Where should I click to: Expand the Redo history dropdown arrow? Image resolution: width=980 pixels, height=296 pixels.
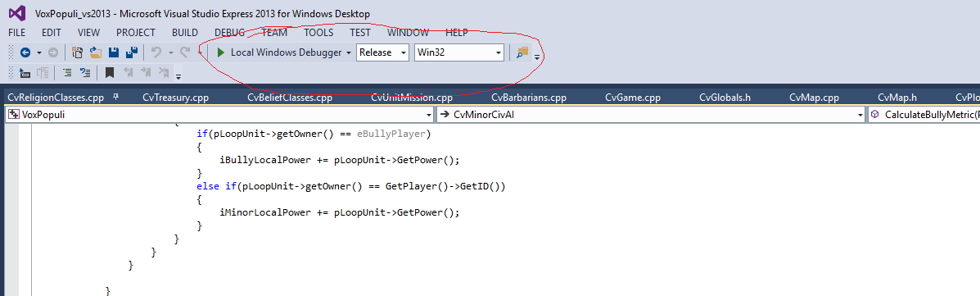(x=200, y=52)
